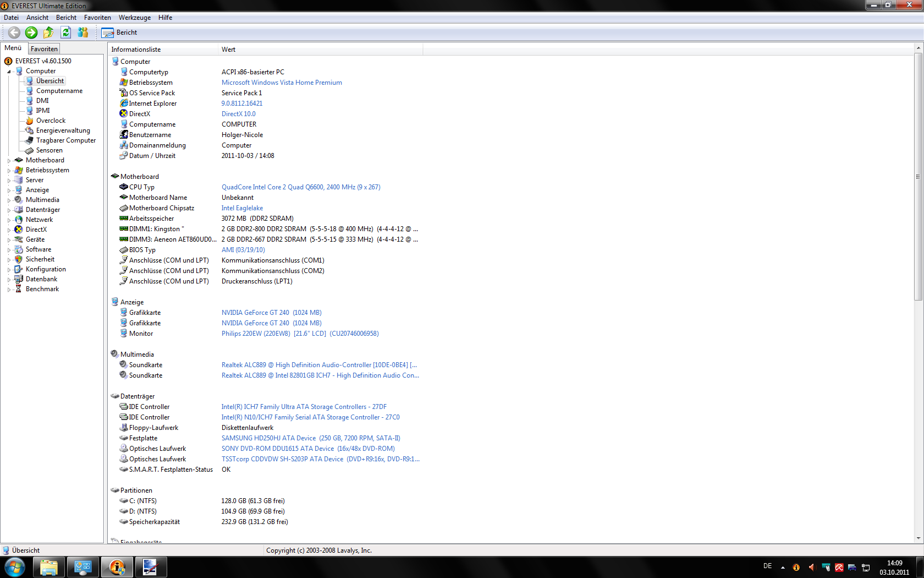This screenshot has height=578, width=924.
Task: Click the Up level arrow icon
Action: point(48,32)
